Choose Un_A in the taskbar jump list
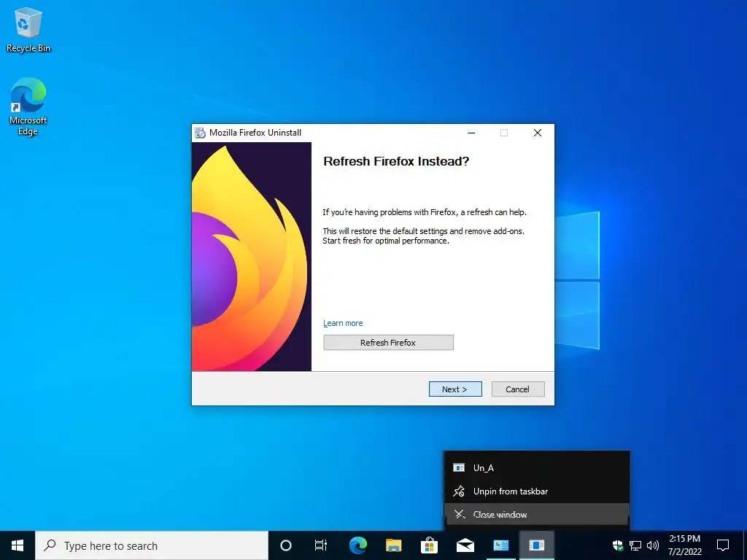 tap(536, 467)
